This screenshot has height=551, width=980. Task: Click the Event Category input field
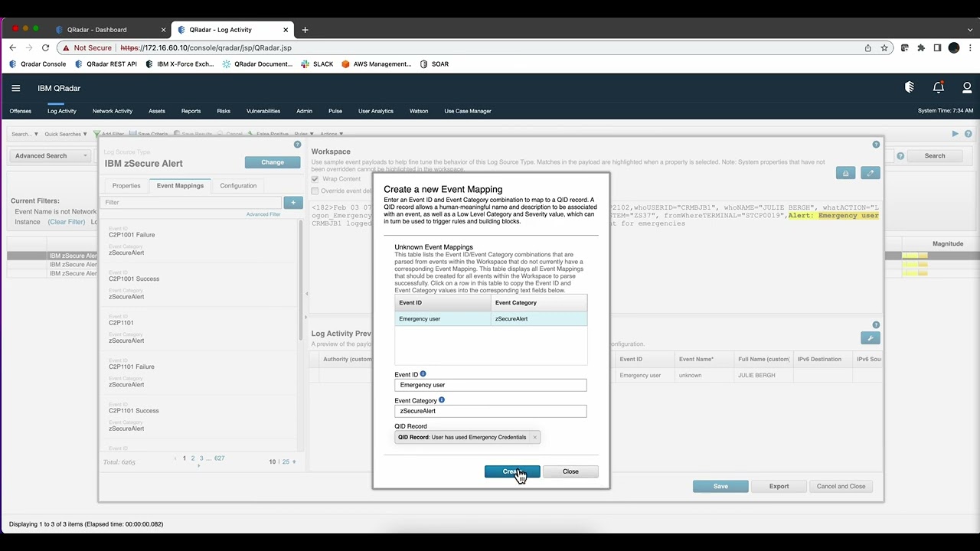(x=491, y=411)
